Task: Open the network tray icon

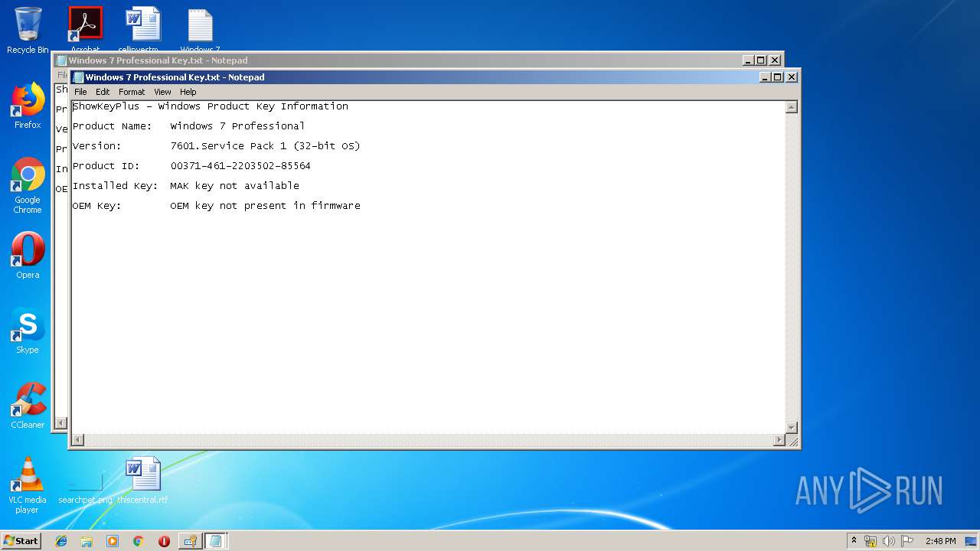Action: tap(871, 541)
